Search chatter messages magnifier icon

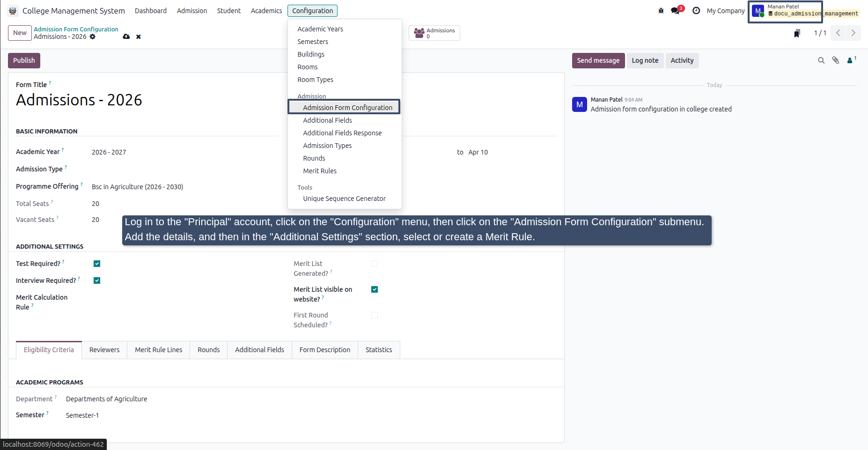(821, 60)
